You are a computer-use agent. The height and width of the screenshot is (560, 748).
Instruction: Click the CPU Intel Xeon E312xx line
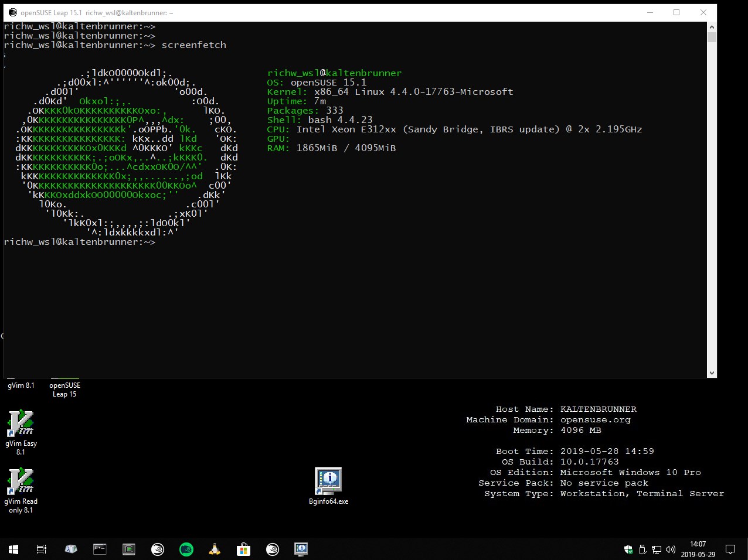[454, 129]
